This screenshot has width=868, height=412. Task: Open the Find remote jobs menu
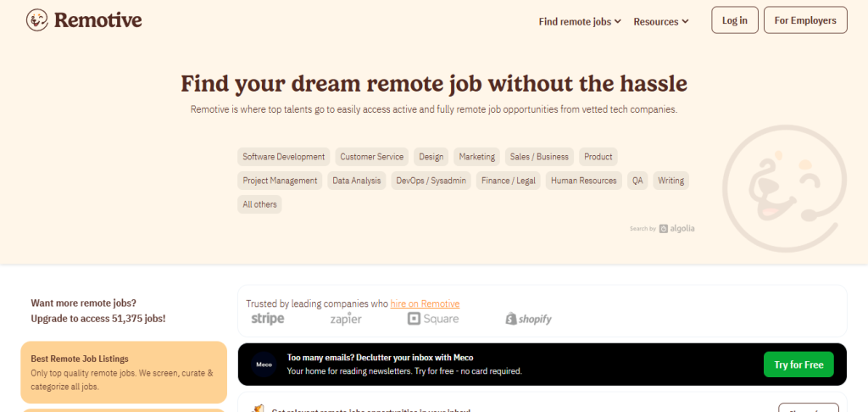(x=580, y=21)
